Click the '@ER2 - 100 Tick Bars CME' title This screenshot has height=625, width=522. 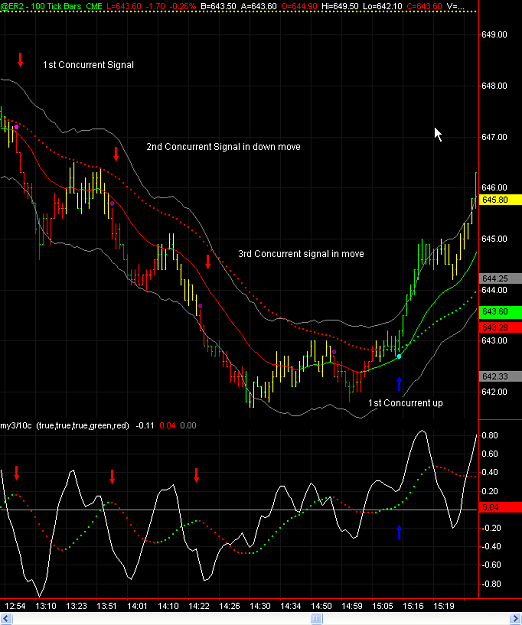click(51, 6)
